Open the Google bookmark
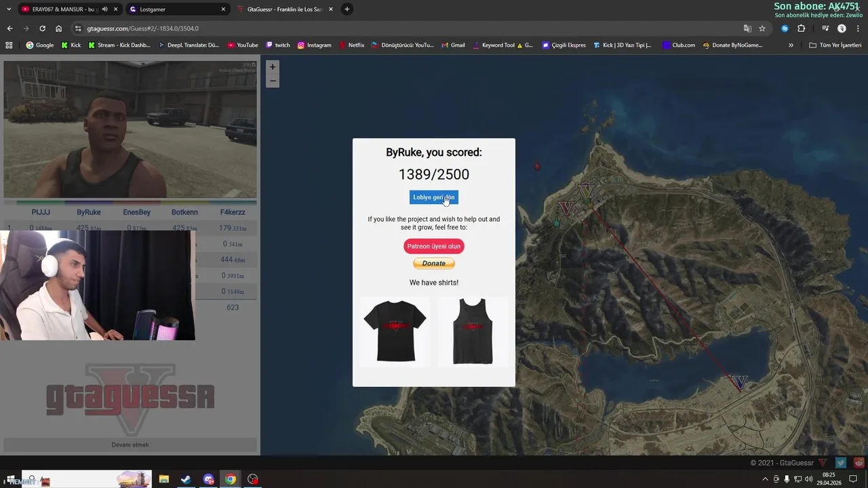This screenshot has width=868, height=488. (x=40, y=45)
